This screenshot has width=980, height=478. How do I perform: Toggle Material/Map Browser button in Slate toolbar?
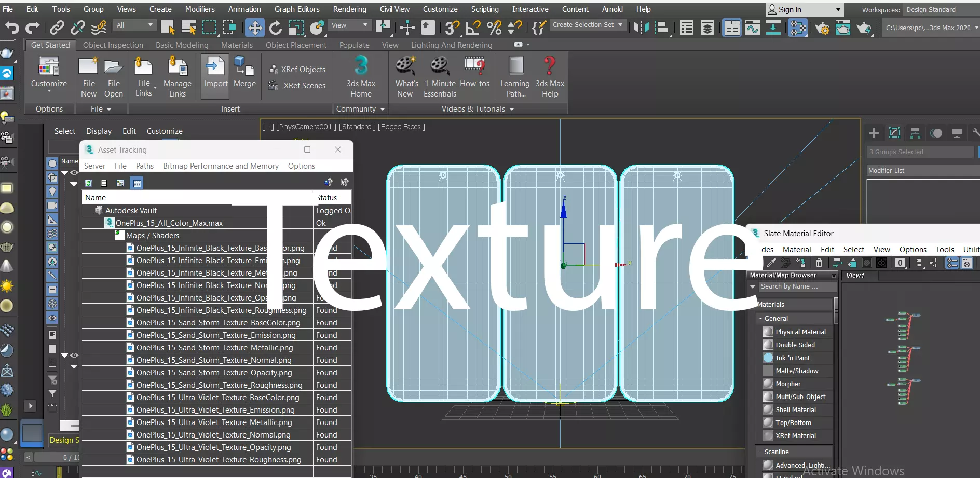click(x=952, y=263)
